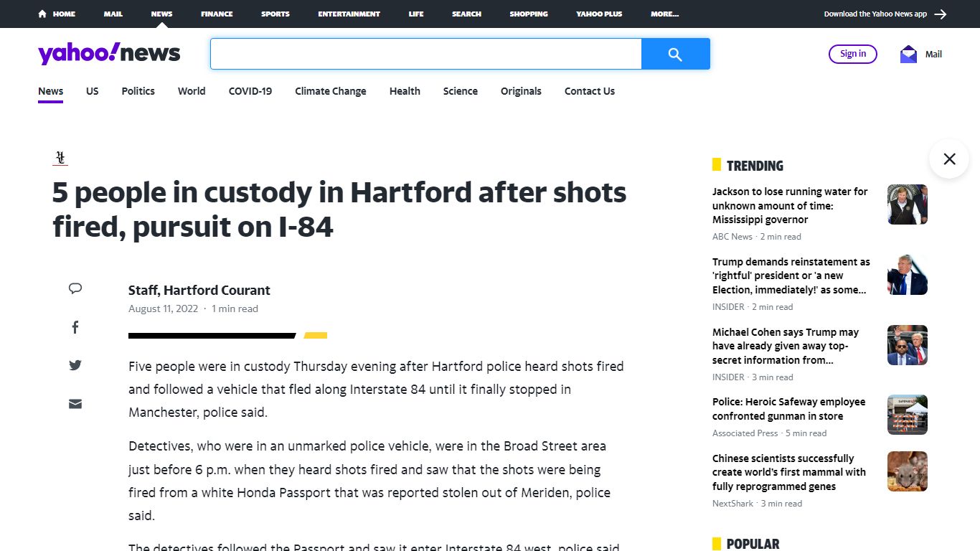Open LIFE in top navigation
Image resolution: width=980 pixels, height=551 pixels.
tap(416, 14)
